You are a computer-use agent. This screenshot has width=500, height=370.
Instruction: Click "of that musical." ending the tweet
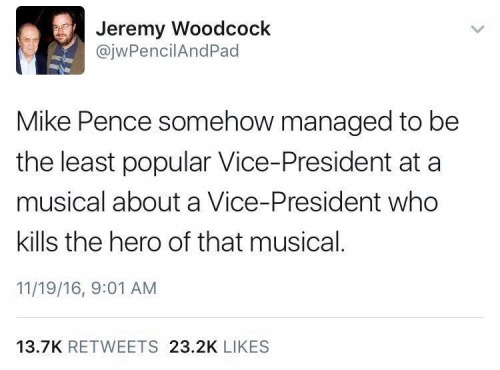256,242
